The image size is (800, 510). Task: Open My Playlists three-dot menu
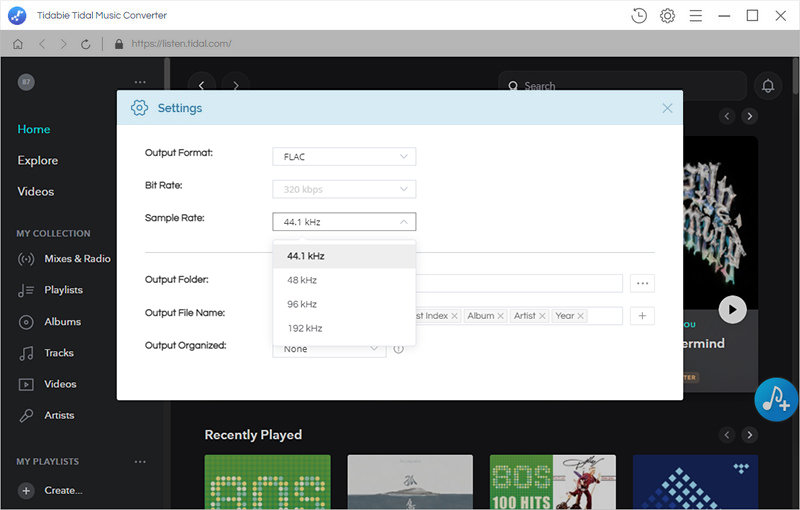point(140,462)
